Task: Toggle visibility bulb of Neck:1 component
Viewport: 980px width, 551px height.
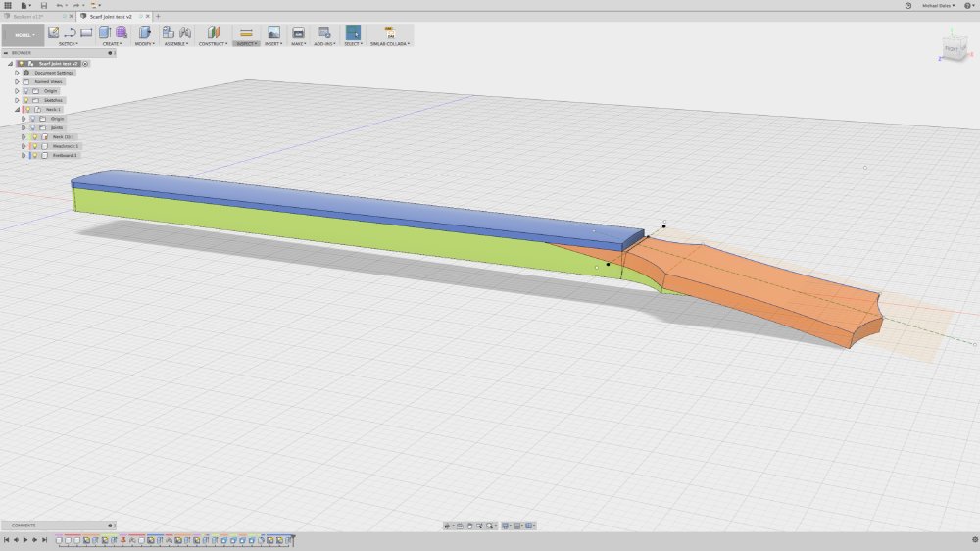Action: [28, 110]
